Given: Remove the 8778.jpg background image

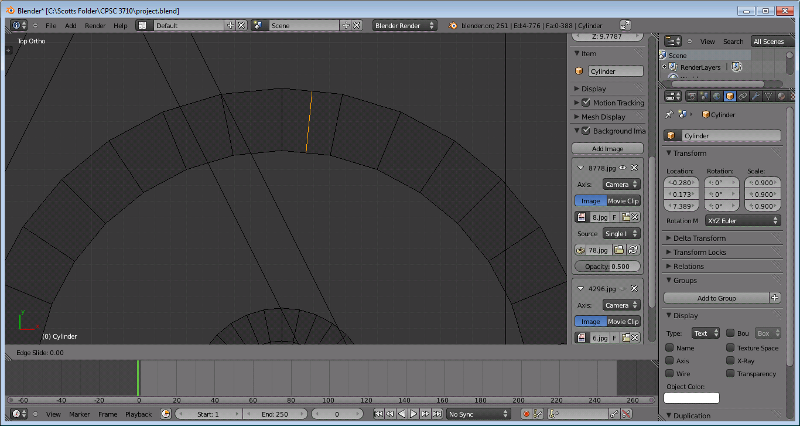Looking at the screenshot, I should pyautogui.click(x=634, y=168).
